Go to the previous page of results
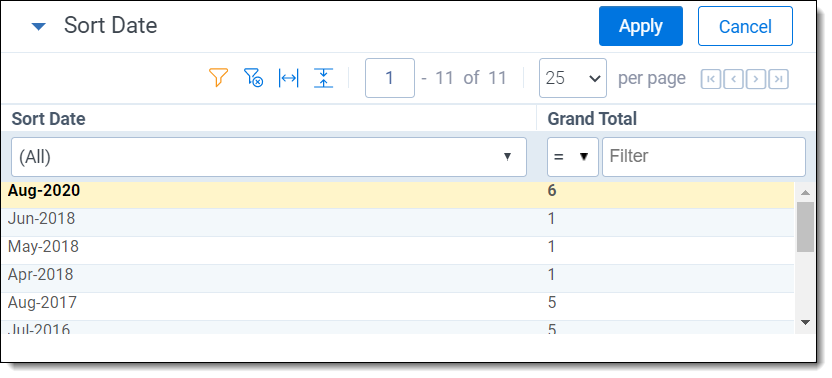This screenshot has width=832, height=378. [733, 79]
